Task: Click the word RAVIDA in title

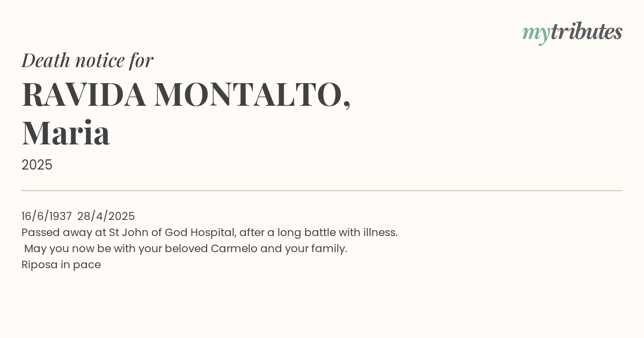Action: [84, 94]
